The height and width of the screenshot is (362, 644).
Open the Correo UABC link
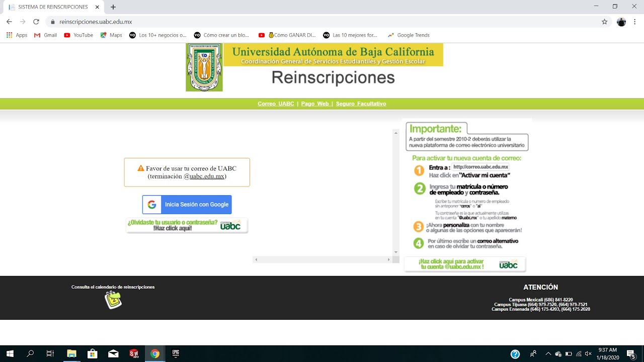(x=276, y=104)
